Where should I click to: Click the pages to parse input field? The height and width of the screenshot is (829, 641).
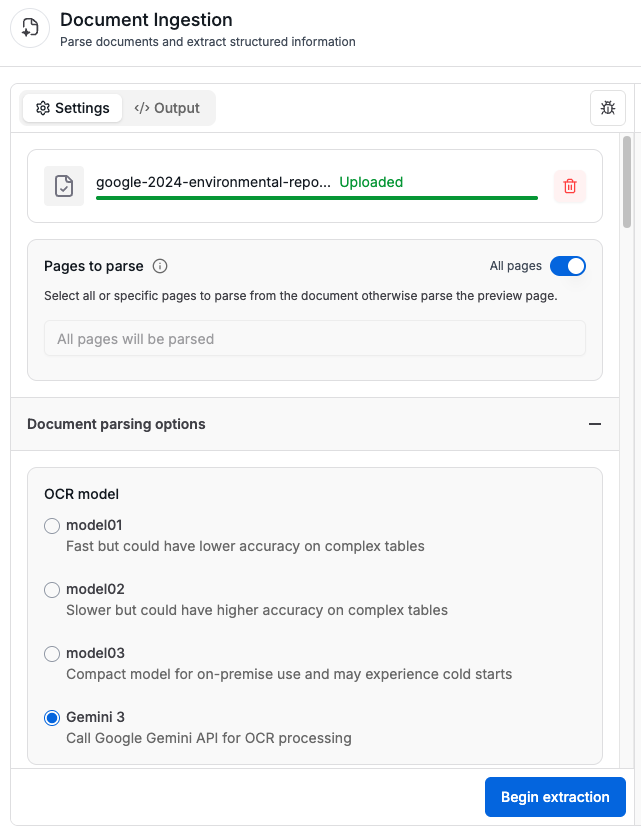point(316,338)
